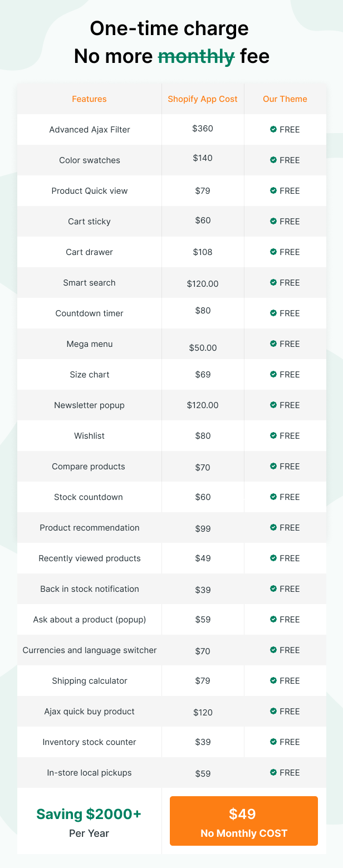Click the Currencies and language switcher label

pos(90,650)
